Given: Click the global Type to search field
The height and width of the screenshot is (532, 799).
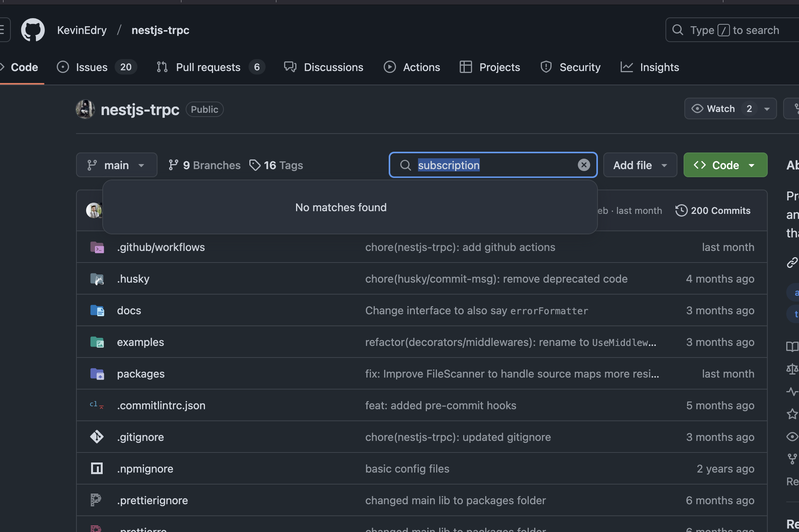Looking at the screenshot, I should click(732, 30).
